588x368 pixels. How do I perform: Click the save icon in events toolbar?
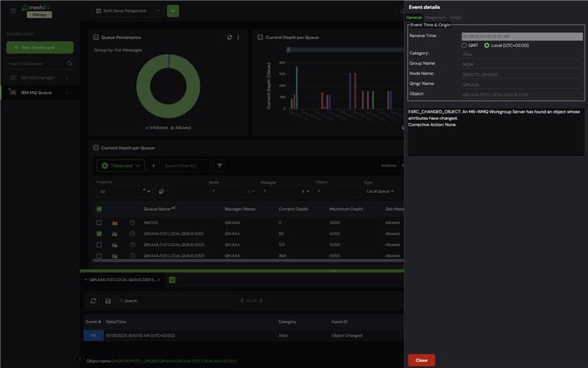[108, 300]
